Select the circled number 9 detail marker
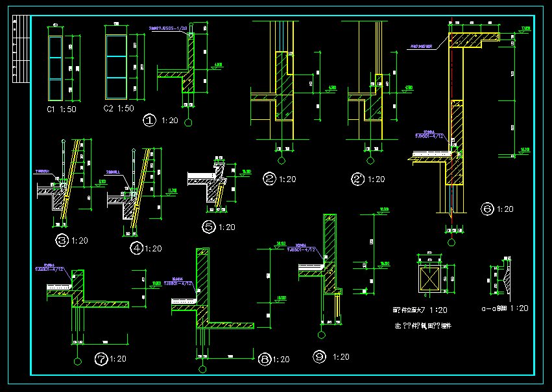This screenshot has width=552, height=392. click(x=318, y=356)
